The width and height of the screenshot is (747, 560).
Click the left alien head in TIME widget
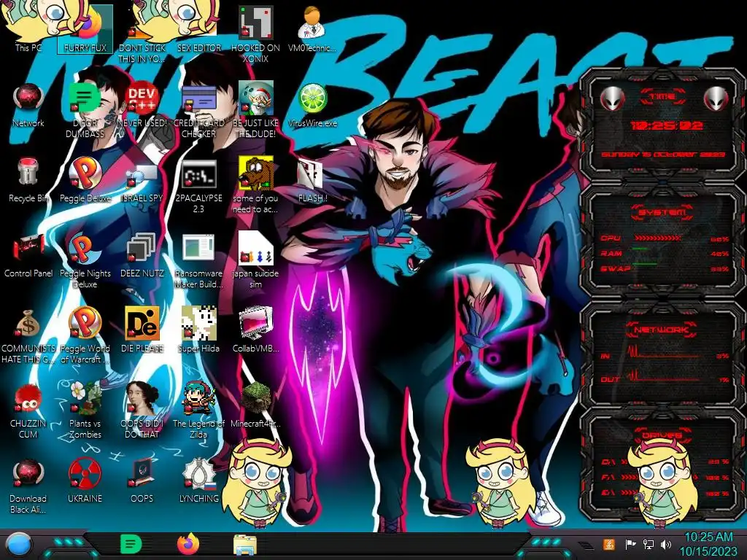point(613,98)
